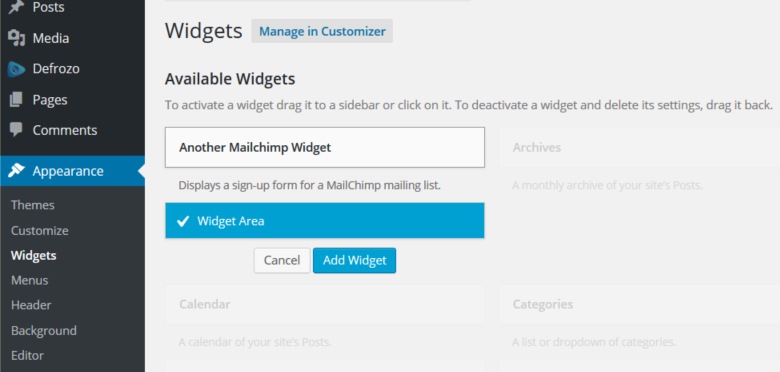Viewport: 780px width, 372px height.
Task: Click the Comments speech bubble icon
Action: point(16,130)
